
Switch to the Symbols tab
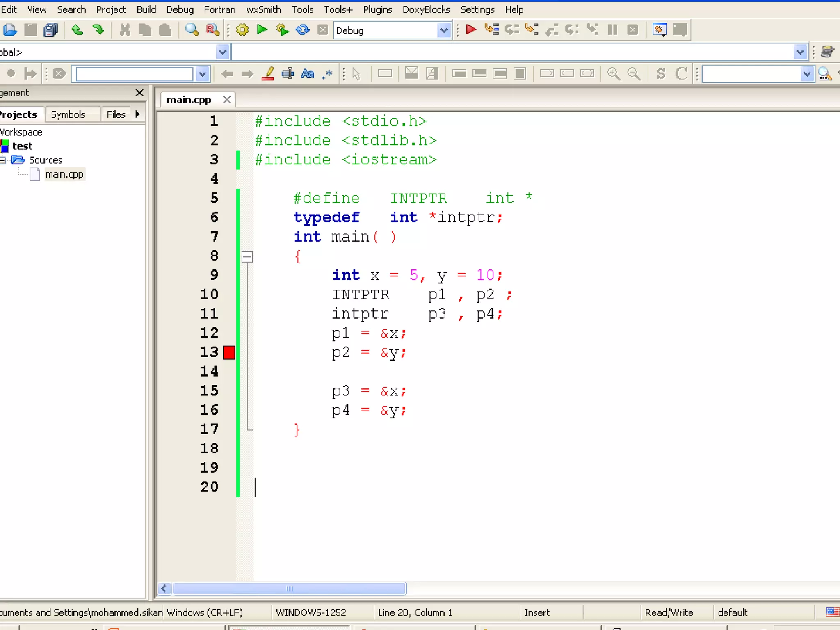click(68, 114)
